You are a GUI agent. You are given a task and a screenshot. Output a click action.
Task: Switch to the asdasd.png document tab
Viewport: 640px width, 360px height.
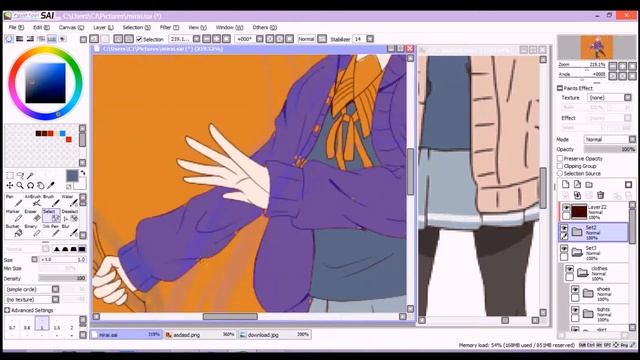point(200,335)
